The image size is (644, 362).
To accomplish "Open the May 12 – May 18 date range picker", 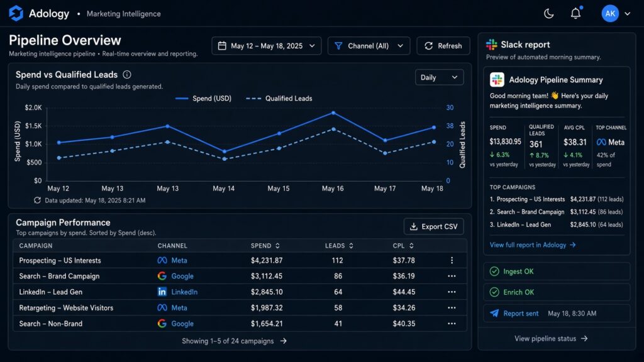I will (x=266, y=45).
